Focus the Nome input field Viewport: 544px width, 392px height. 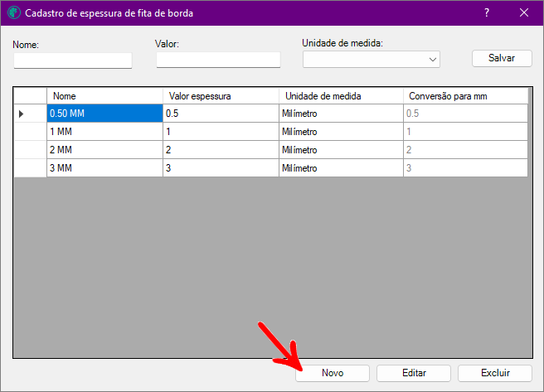73,60
